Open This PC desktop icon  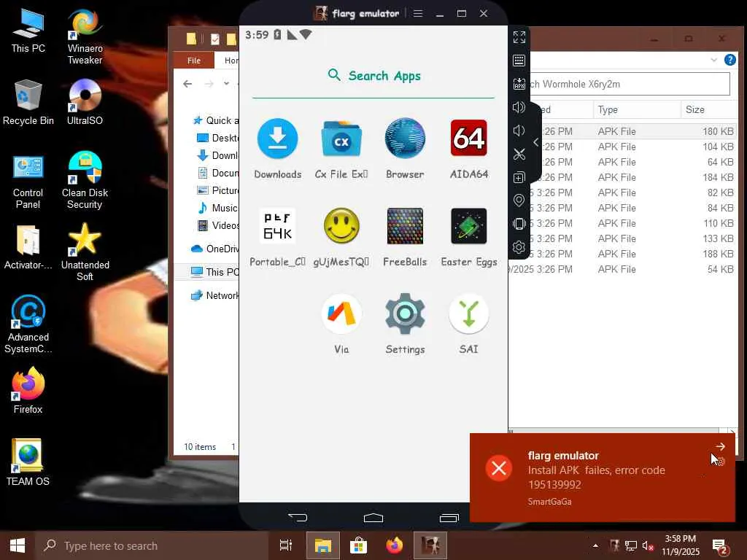click(x=28, y=31)
